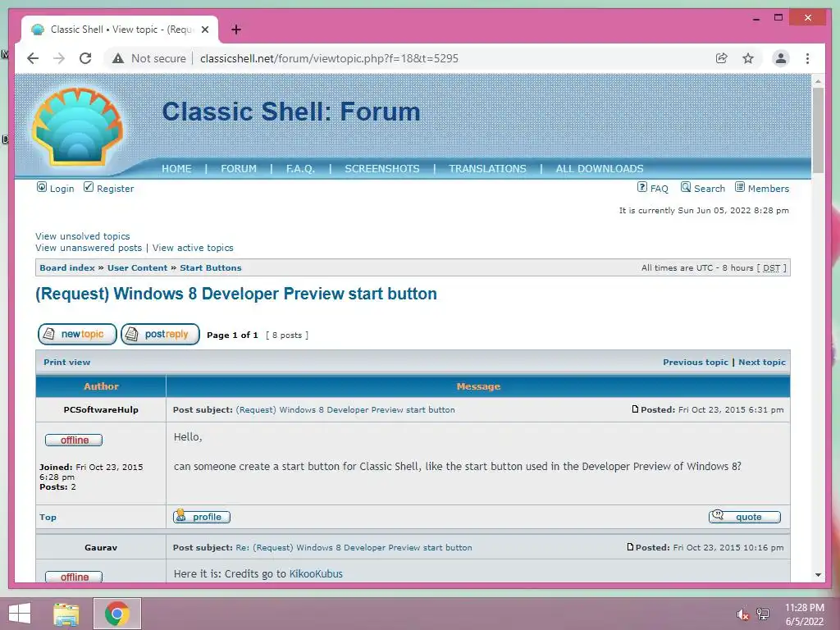Go to Board index breadcrumb

click(x=67, y=268)
